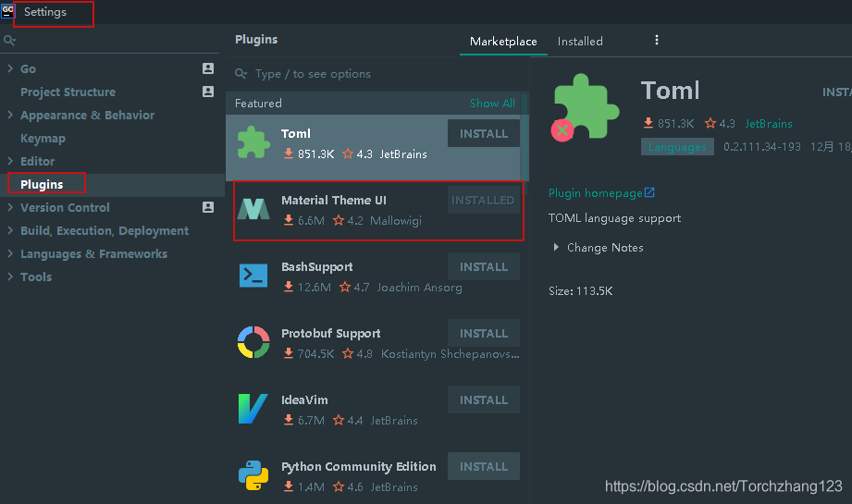The width and height of the screenshot is (852, 504).
Task: Click the 'Size: 113.5K' text
Action: 580,290
